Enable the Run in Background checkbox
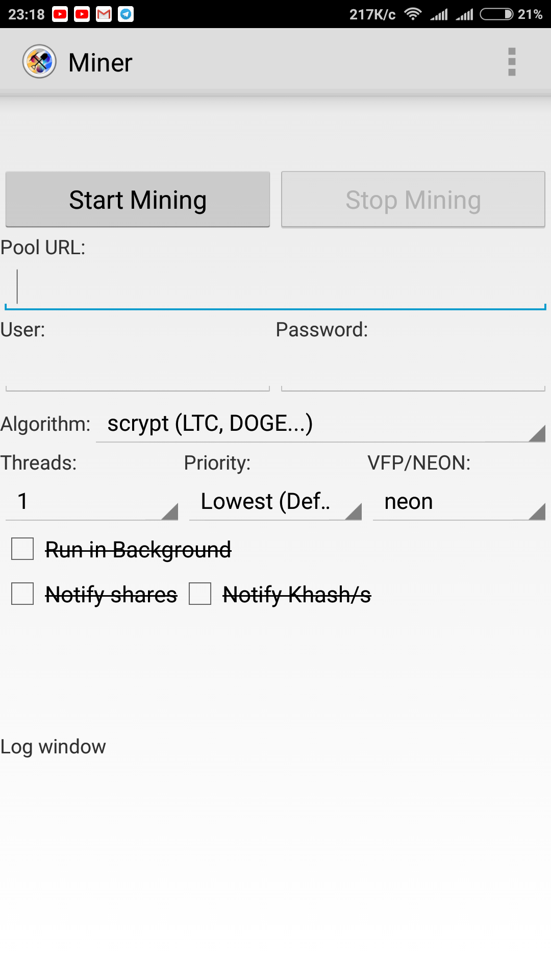This screenshot has width=551, height=980. [22, 549]
